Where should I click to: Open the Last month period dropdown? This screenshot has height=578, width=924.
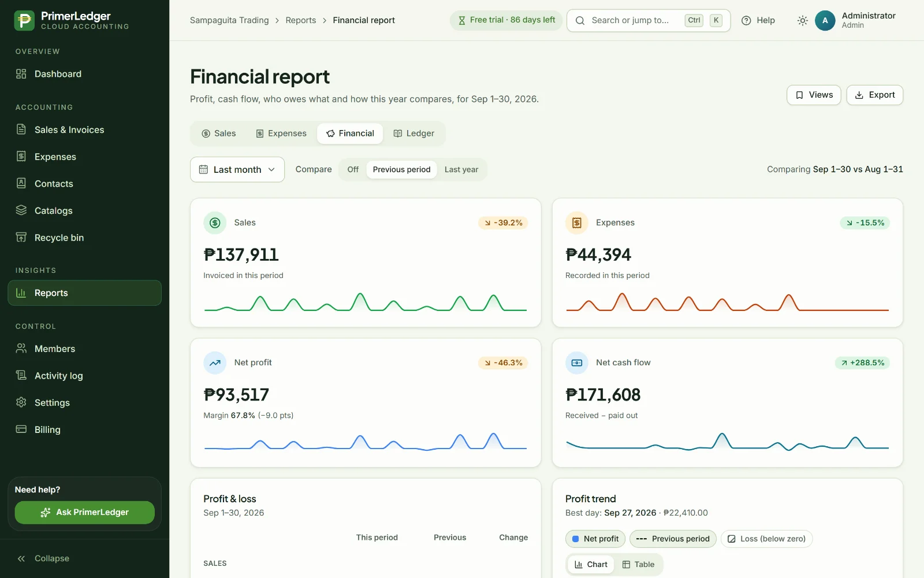tap(237, 169)
